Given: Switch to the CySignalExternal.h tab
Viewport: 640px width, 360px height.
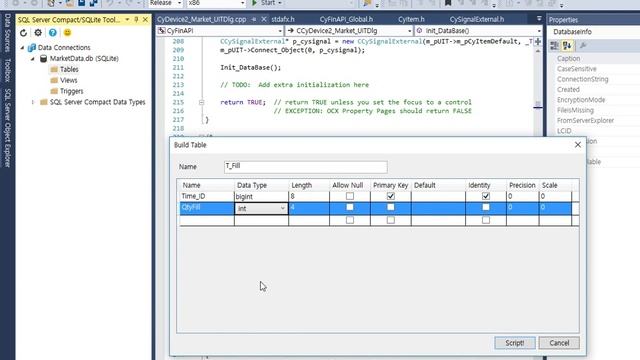Looking at the screenshot, I should 477,19.
